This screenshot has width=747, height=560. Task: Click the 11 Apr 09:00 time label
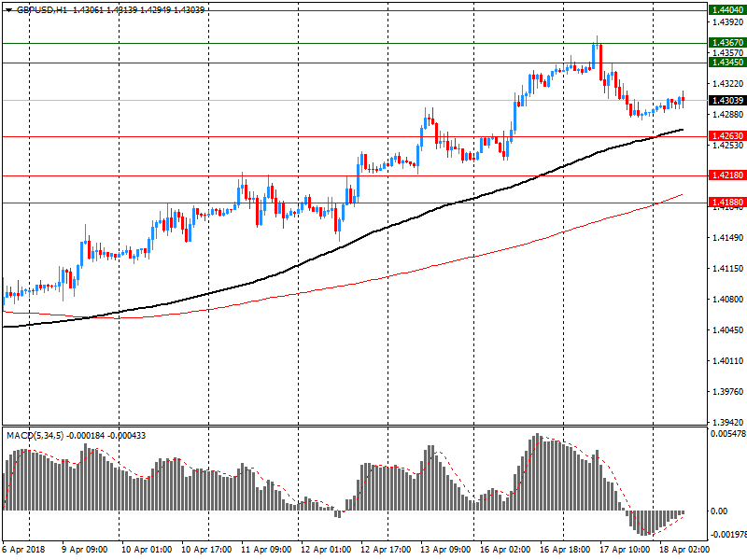(x=266, y=549)
